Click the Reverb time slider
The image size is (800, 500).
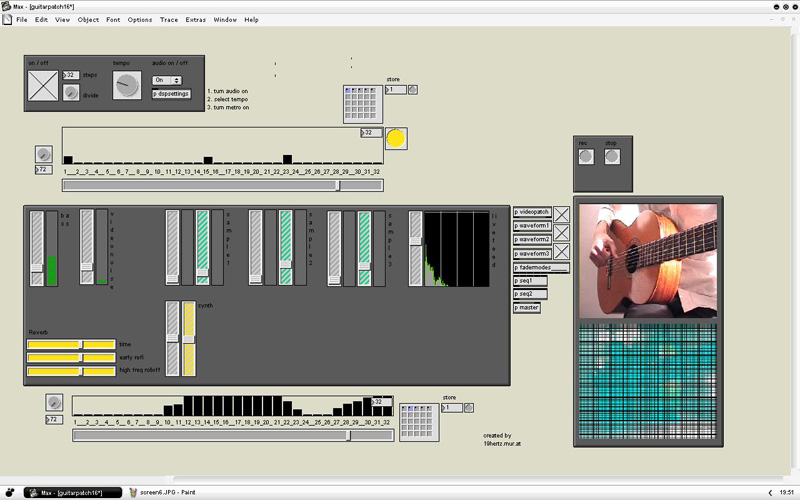(71, 344)
